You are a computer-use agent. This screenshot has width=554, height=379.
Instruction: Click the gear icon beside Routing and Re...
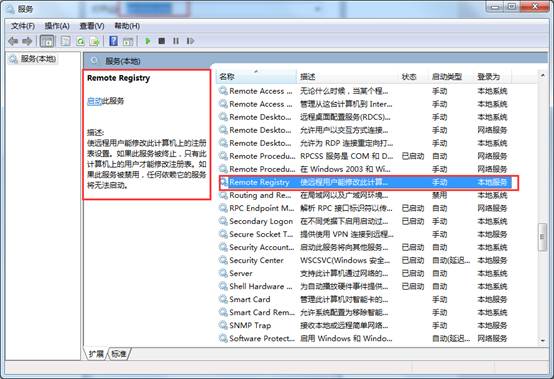223,195
